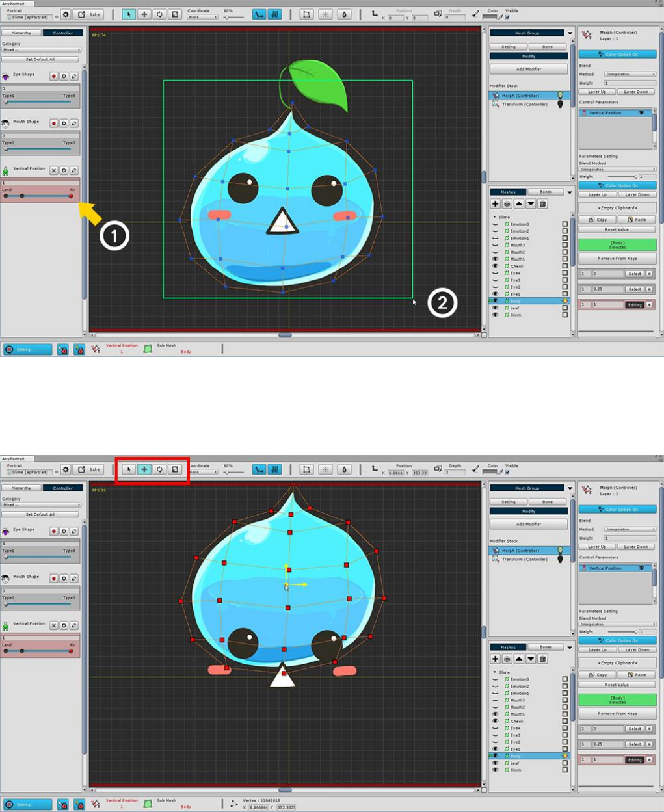The image size is (664, 812).
Task: Click the arrow Select tool in bottom screenshot
Action: 129,469
